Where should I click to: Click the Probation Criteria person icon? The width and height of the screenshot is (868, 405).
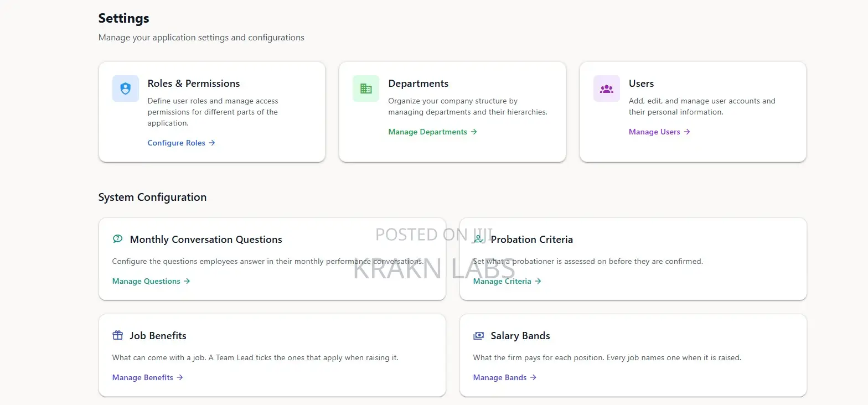click(x=478, y=239)
